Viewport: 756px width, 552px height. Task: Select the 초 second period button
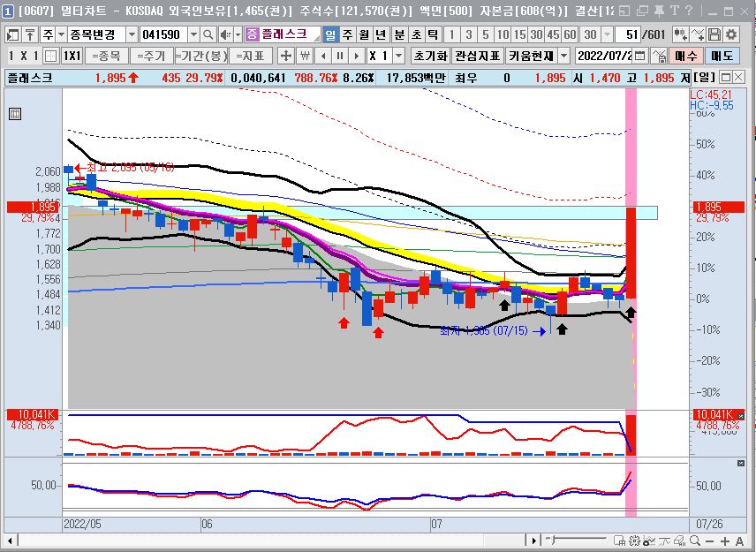pyautogui.click(x=416, y=34)
